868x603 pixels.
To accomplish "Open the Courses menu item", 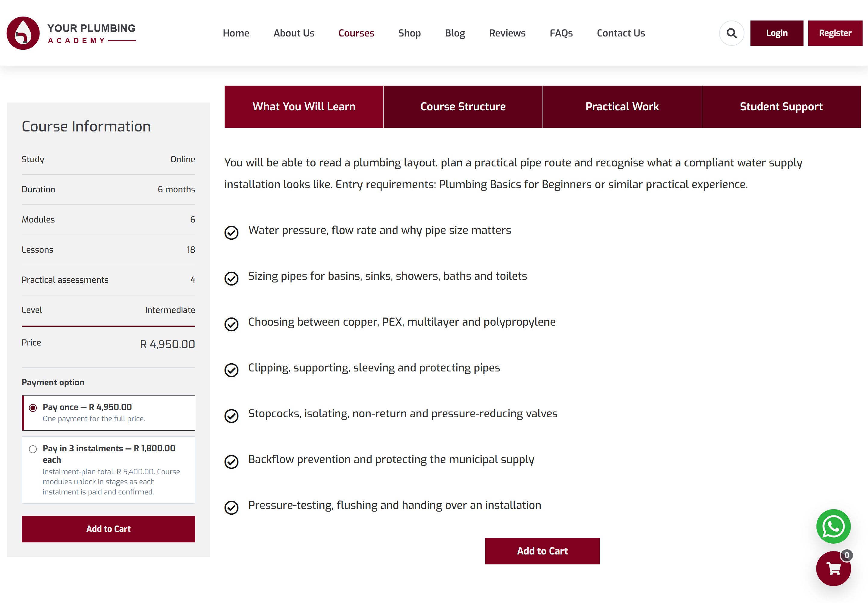I will (x=356, y=33).
